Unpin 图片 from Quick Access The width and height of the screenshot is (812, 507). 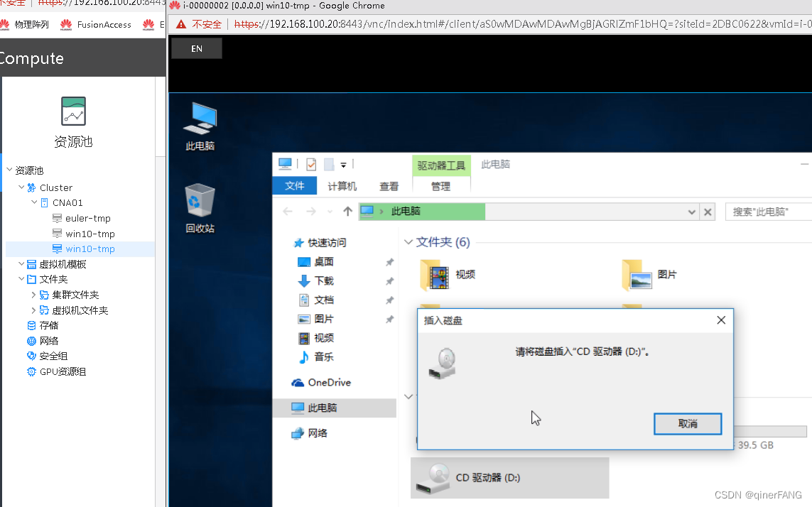[x=389, y=319]
